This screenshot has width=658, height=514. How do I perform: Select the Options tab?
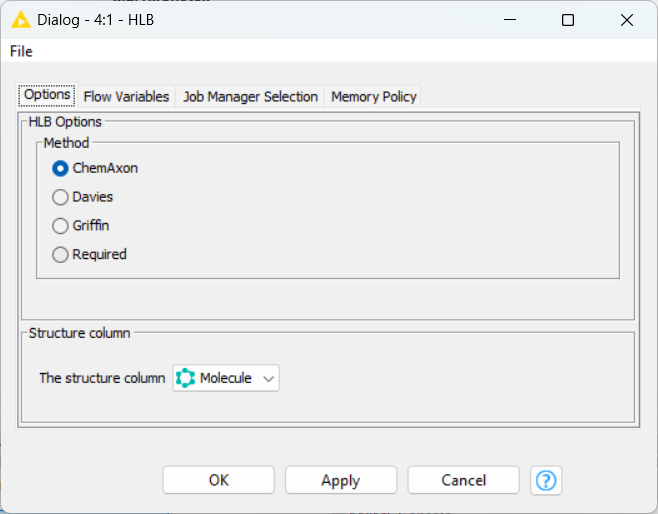click(47, 95)
